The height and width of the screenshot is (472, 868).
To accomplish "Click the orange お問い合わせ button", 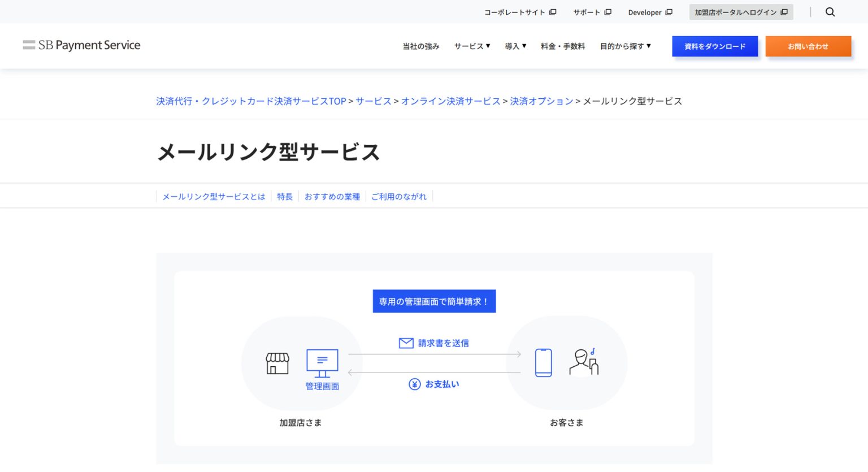I will pos(808,46).
